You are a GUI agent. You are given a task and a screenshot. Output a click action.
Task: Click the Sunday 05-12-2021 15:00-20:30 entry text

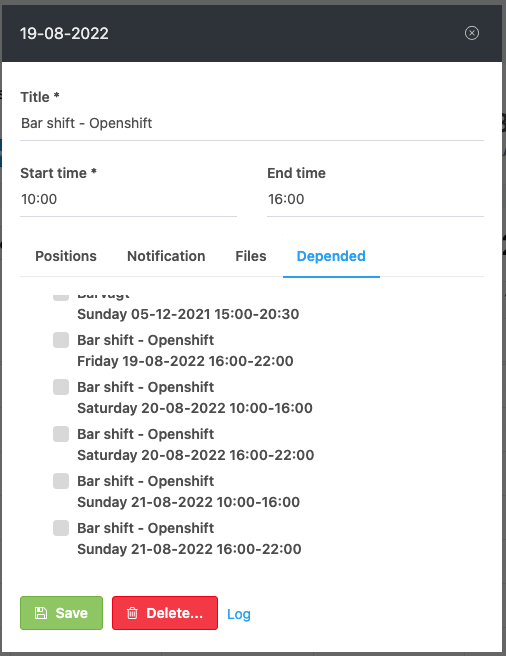188,314
